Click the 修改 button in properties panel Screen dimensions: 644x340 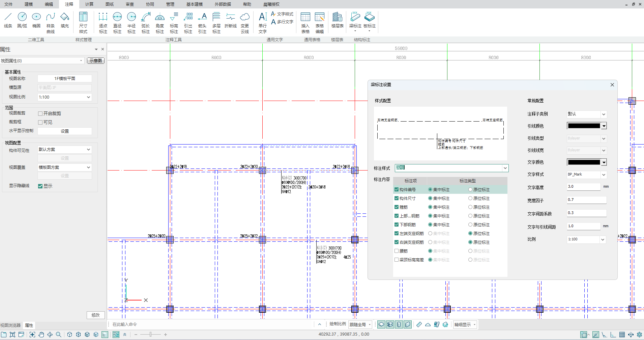tap(96, 315)
